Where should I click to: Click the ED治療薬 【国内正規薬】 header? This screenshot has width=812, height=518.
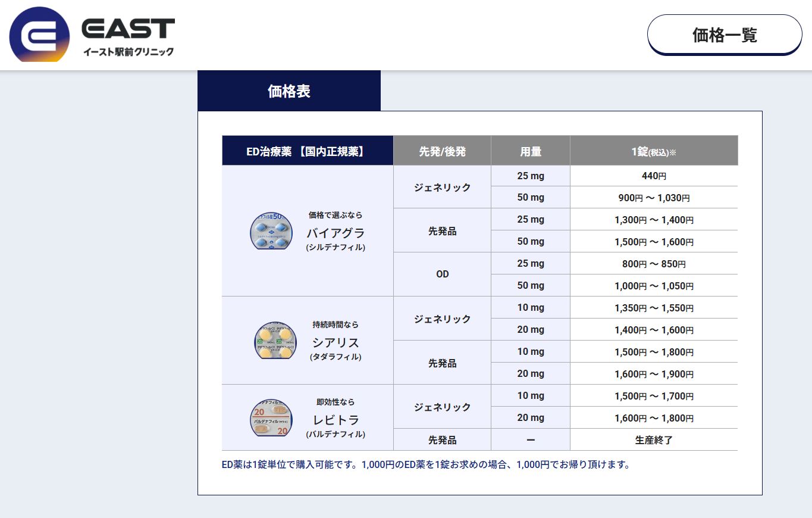(x=307, y=151)
